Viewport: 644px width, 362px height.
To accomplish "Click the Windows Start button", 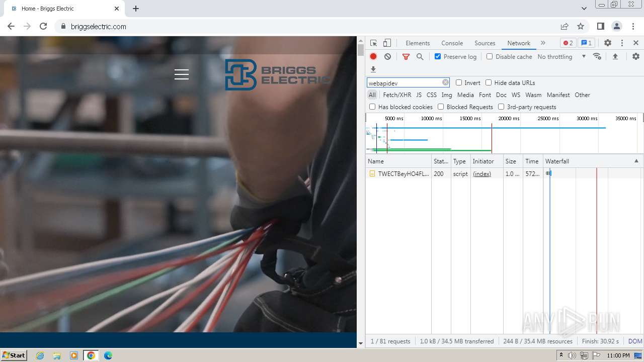I will tap(14, 355).
